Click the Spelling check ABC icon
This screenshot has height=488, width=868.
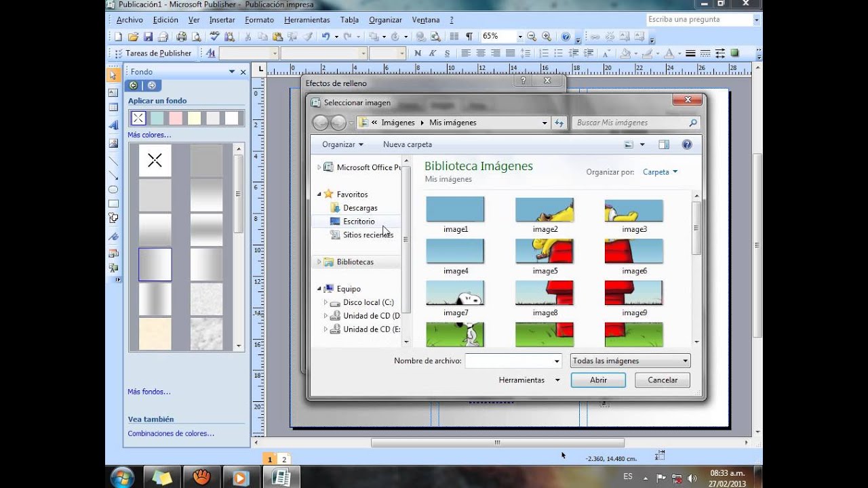click(215, 37)
